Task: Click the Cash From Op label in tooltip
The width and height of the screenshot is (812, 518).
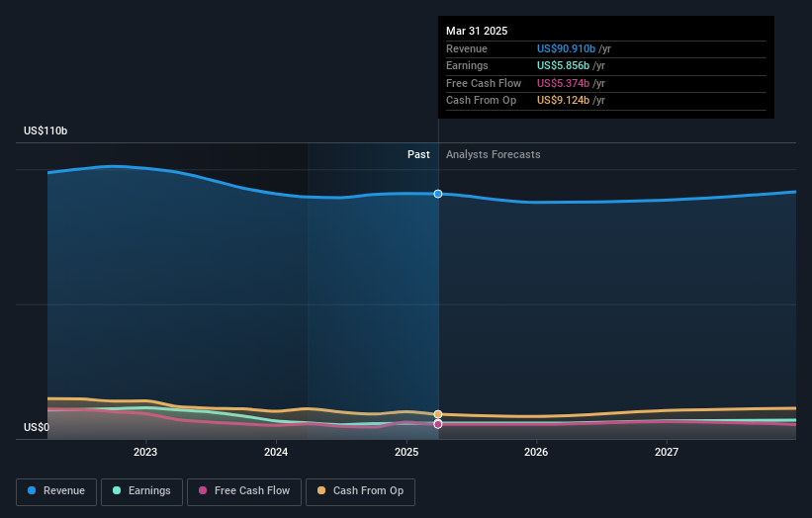Action: 481,101
